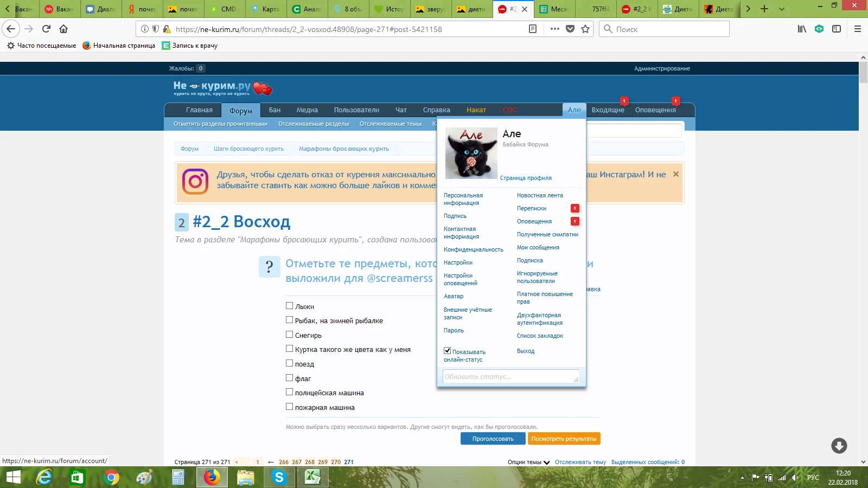This screenshot has height=488, width=868.
Task: Click the "Проголосовать" button
Action: click(493, 439)
